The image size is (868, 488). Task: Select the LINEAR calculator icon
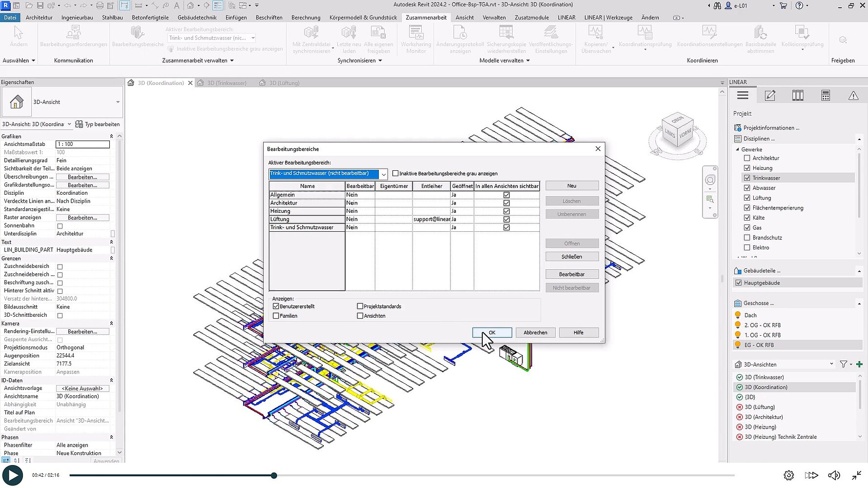click(x=826, y=96)
